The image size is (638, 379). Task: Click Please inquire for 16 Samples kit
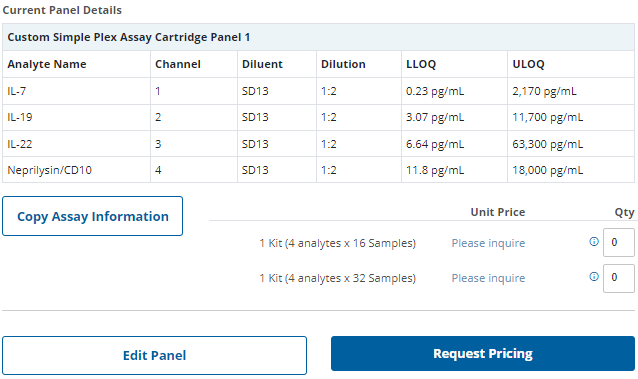(488, 243)
